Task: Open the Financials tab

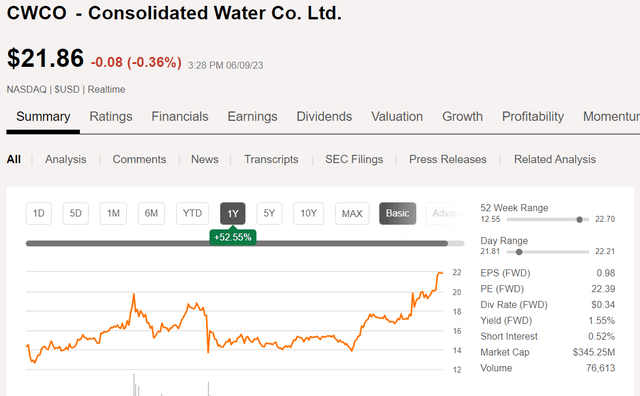Action: tap(180, 117)
